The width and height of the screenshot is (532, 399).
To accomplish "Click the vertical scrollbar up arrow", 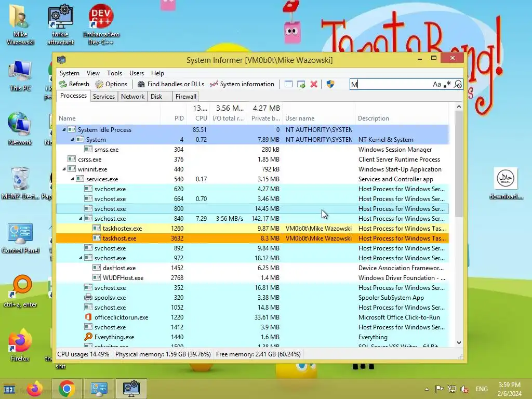I will 459,107.
